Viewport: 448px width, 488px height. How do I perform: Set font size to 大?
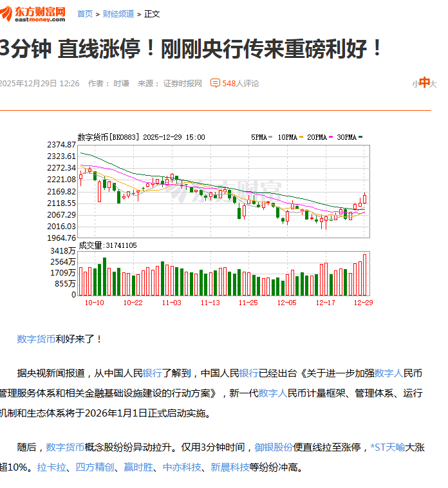(433, 84)
